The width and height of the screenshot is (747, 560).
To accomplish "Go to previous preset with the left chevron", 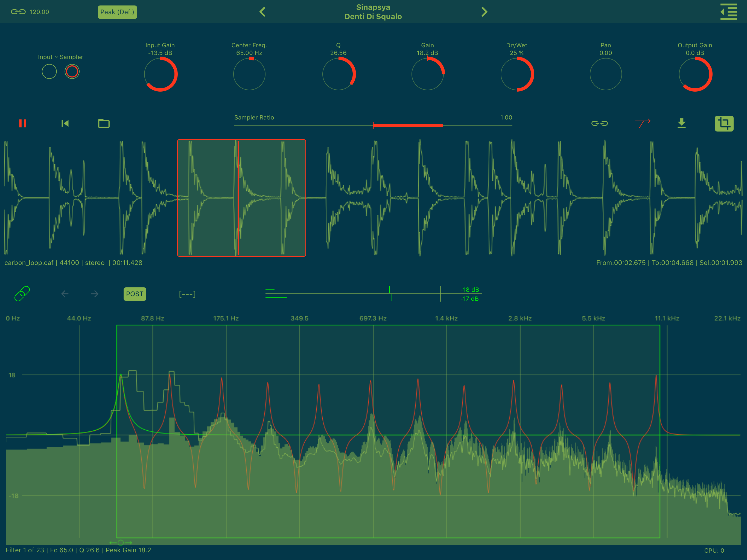I will click(262, 12).
